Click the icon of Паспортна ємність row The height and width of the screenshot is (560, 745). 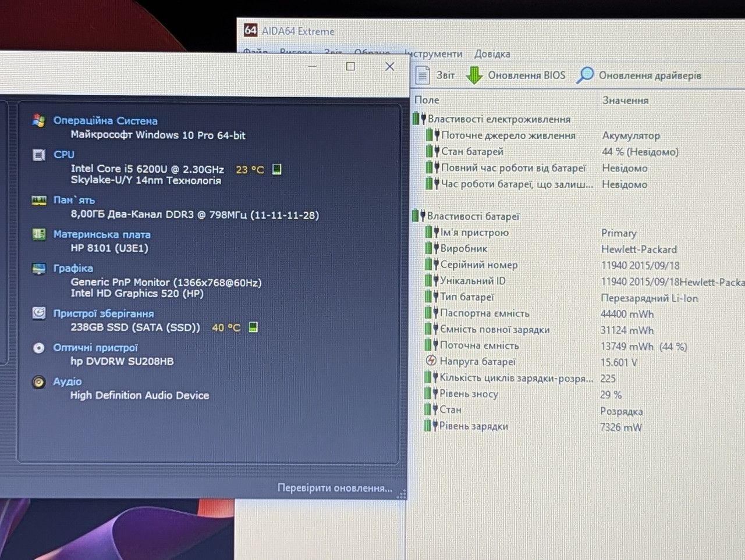click(x=431, y=313)
